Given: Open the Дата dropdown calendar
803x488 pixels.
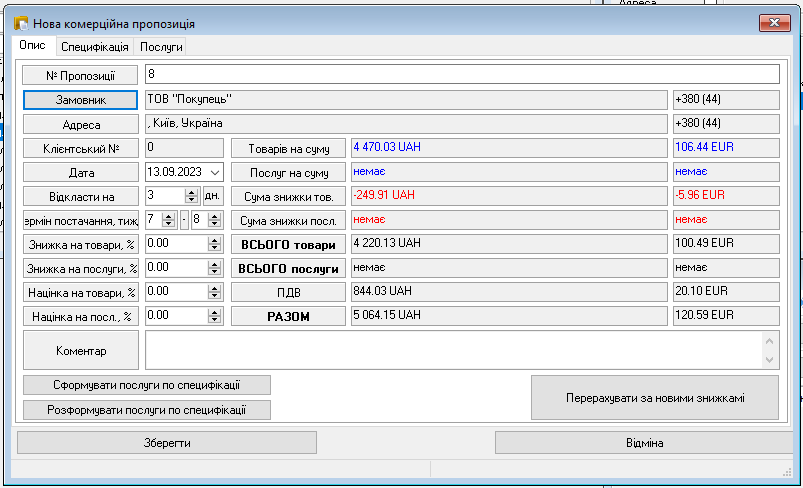Looking at the screenshot, I should click(x=216, y=172).
